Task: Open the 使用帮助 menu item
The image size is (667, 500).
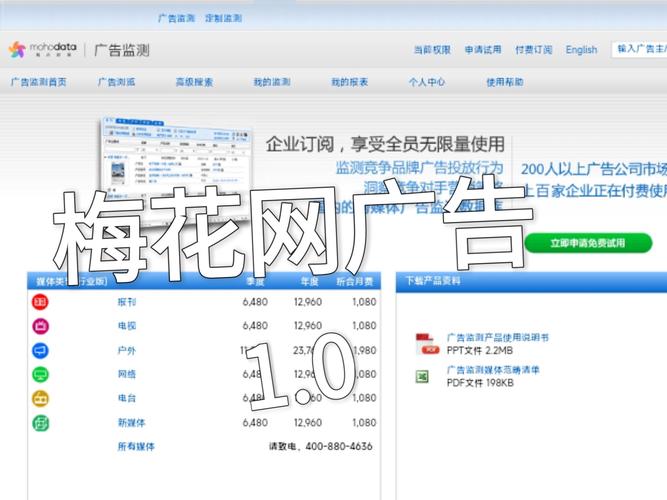Action: 505,82
